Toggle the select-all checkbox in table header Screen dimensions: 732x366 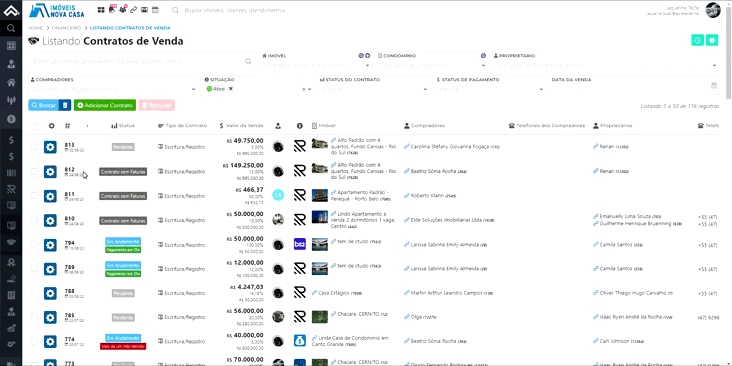pyautogui.click(x=34, y=126)
